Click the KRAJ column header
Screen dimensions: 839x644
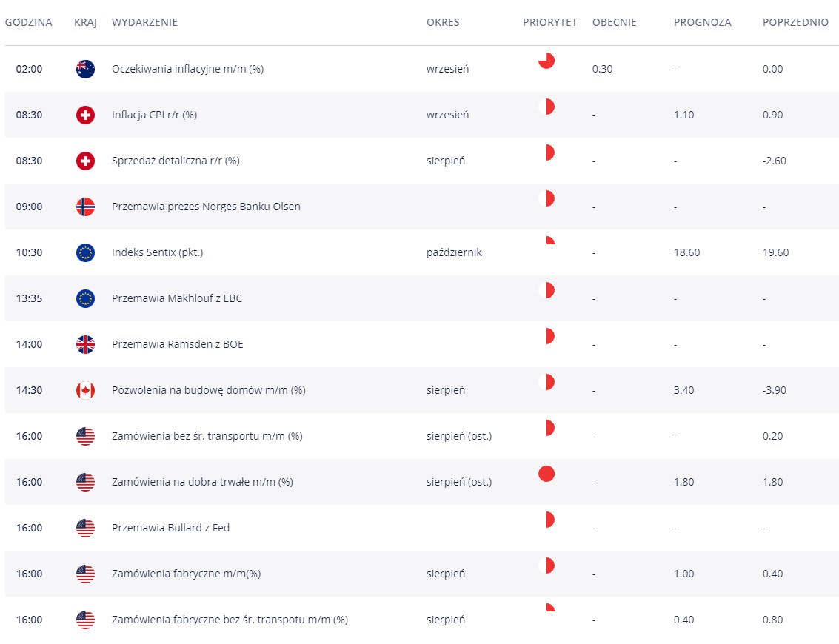(86, 22)
